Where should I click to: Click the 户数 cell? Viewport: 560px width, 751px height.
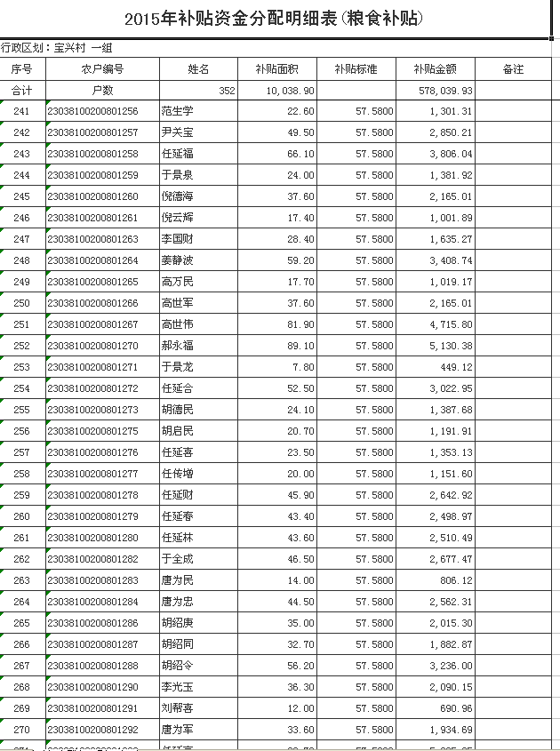pyautogui.click(x=102, y=91)
